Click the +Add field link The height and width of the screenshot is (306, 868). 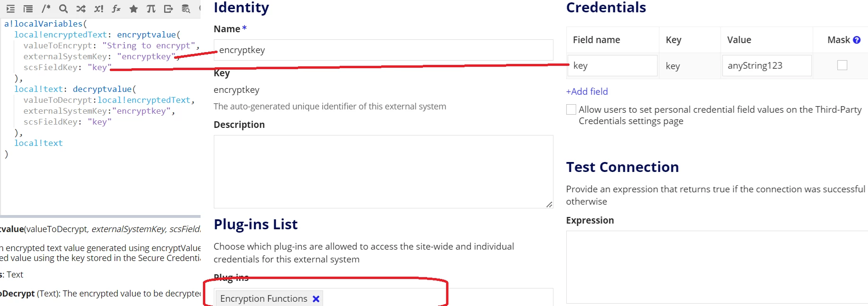(x=587, y=91)
